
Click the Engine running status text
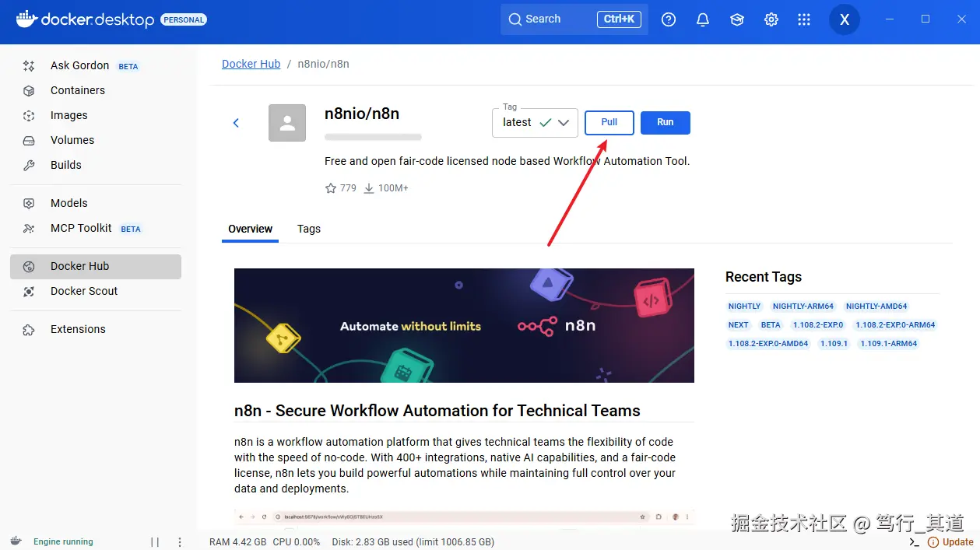coord(63,542)
